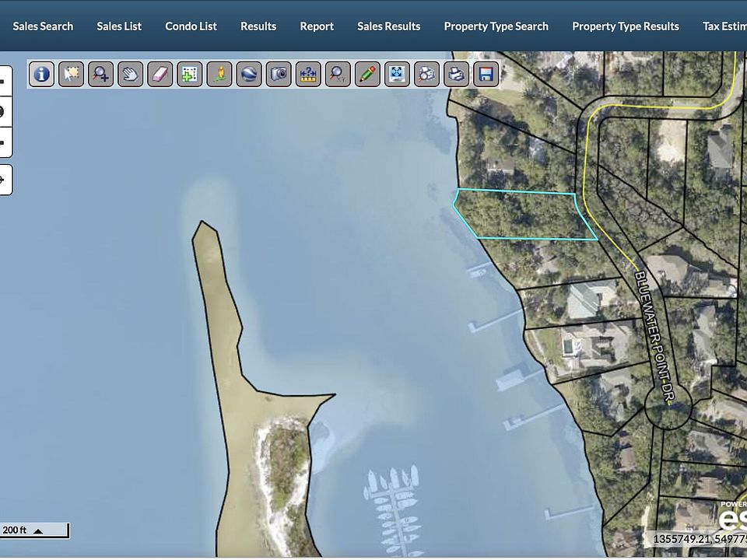Open the Property Type Search tab
Viewport: 747px width, 560px height.
(x=496, y=26)
